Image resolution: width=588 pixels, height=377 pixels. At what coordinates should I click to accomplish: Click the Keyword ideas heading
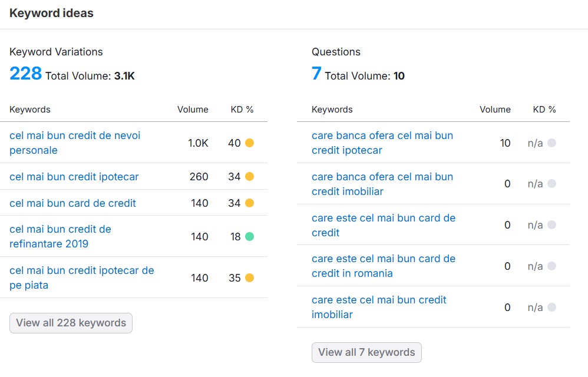click(x=51, y=13)
